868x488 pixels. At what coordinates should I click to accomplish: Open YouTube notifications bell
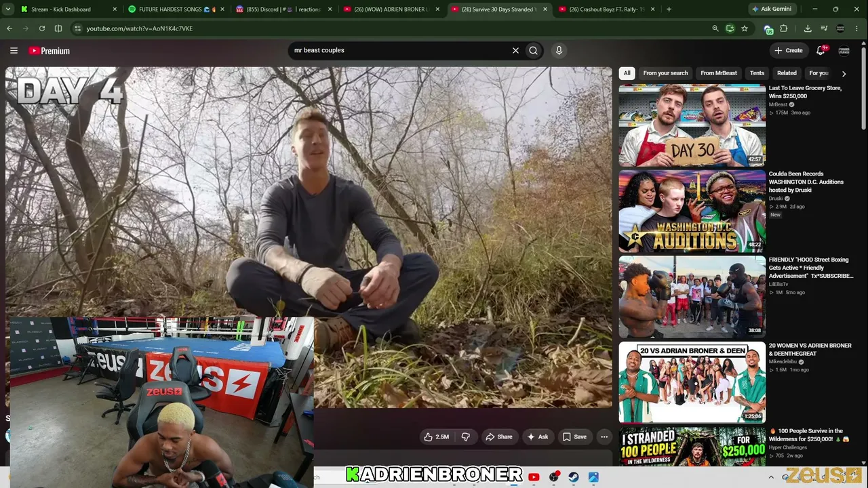point(821,50)
